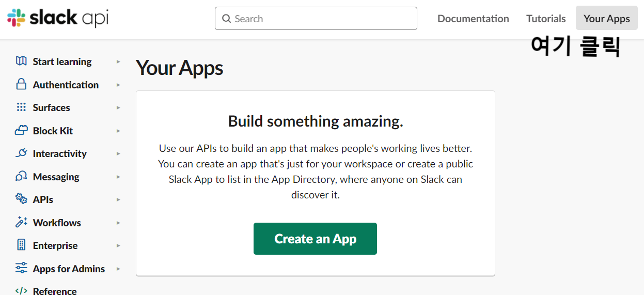Expand the Surfaces section arrow

(118, 107)
